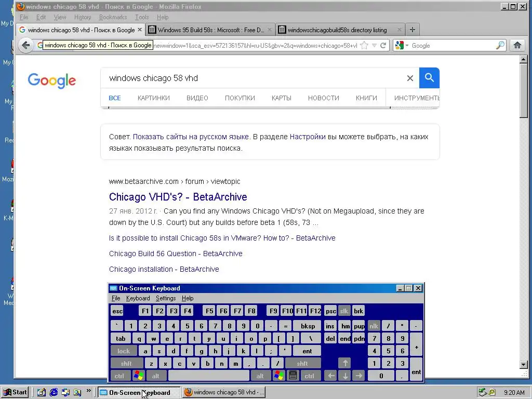Click space bar on On-Screen Keyboard
Viewport: 532px width, 399px height.
pos(209,376)
